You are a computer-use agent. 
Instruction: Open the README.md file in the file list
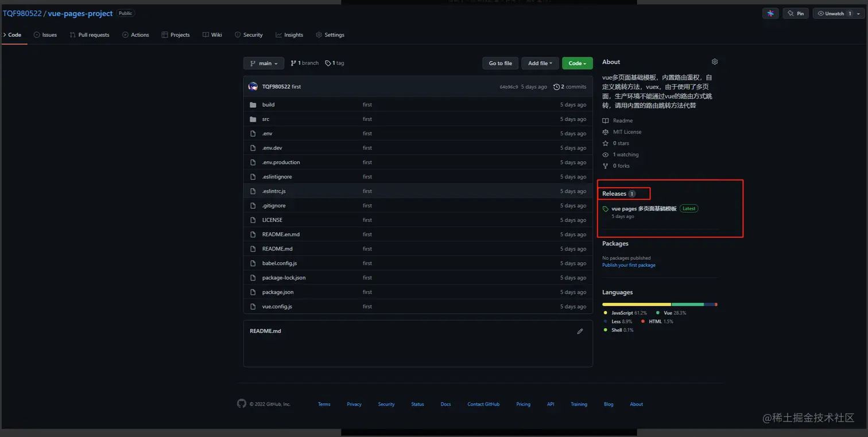[x=277, y=249]
